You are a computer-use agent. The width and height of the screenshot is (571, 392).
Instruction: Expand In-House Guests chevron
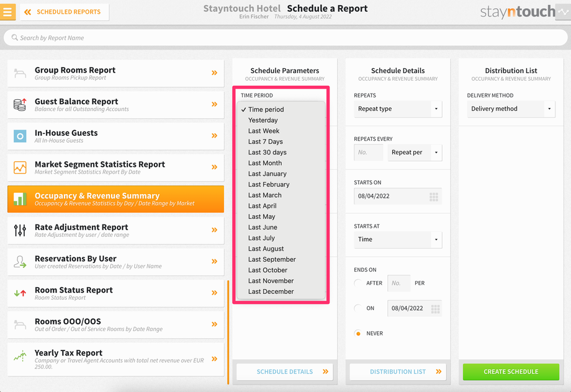click(215, 136)
